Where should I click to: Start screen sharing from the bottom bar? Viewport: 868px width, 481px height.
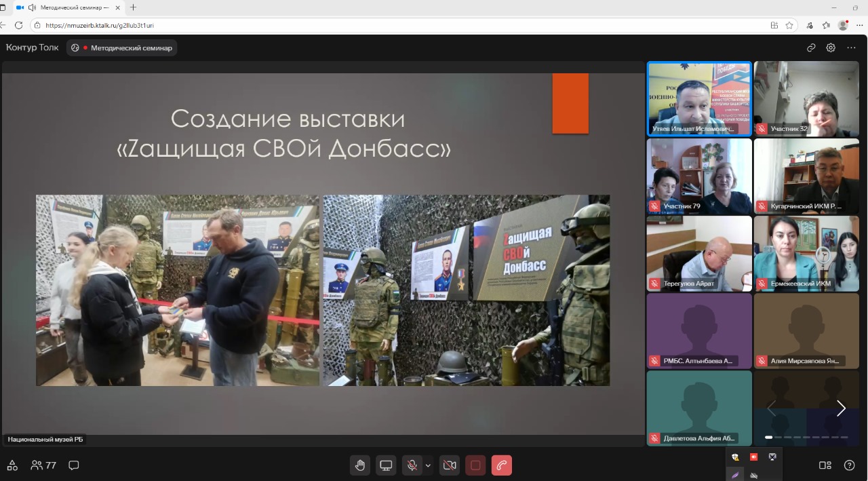(386, 465)
